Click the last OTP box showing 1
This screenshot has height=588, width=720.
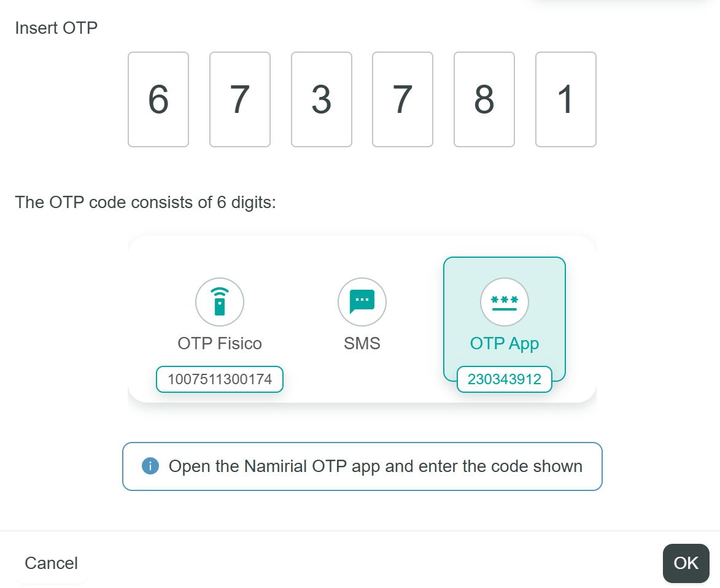coord(566,99)
